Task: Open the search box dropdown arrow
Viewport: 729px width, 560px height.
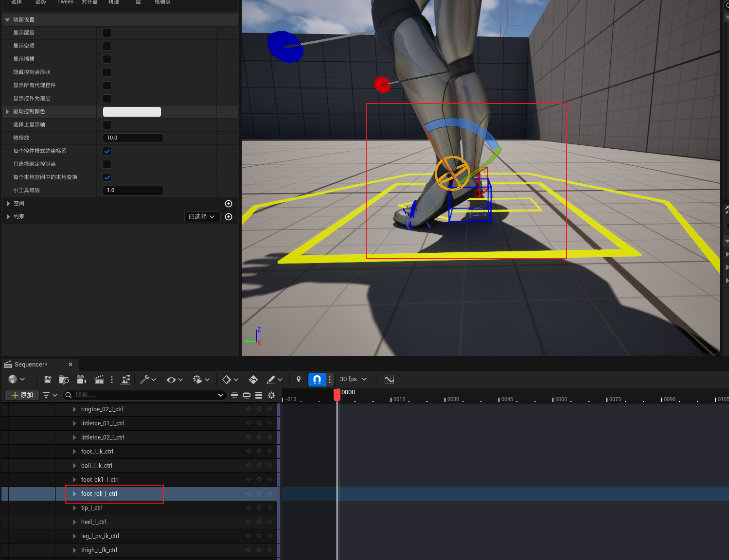Action: coord(221,395)
